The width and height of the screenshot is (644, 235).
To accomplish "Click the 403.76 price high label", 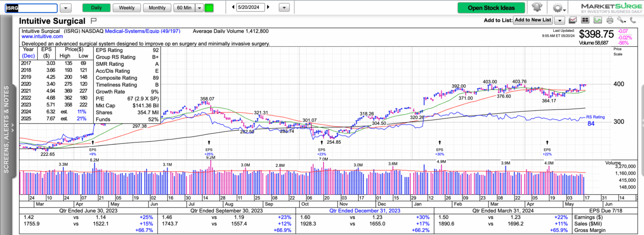I will tap(519, 82).
